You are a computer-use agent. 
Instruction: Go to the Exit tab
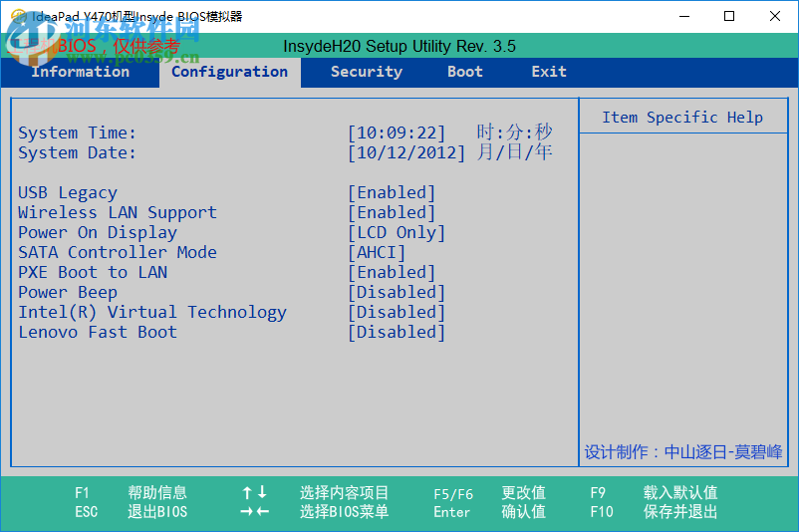[549, 72]
